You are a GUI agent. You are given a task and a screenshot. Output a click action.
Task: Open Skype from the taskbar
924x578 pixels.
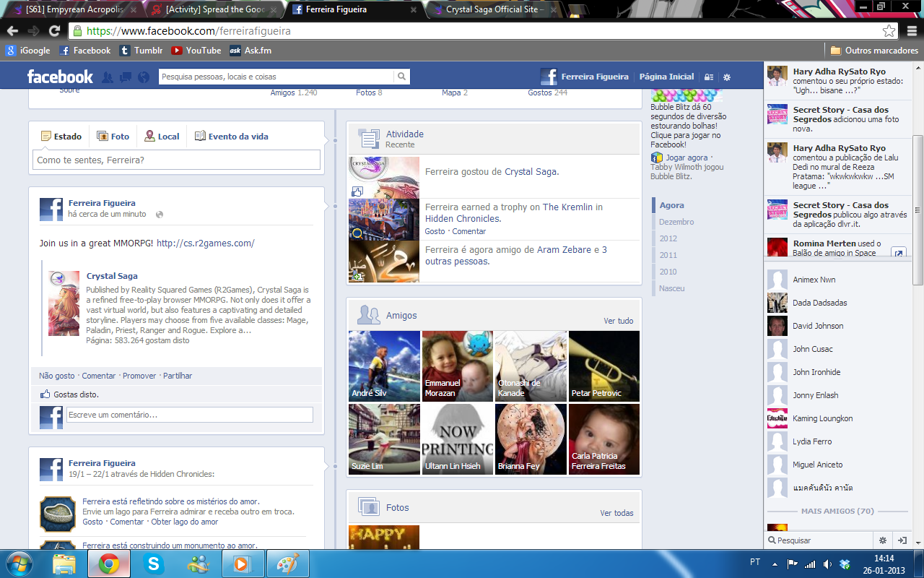[x=154, y=564]
